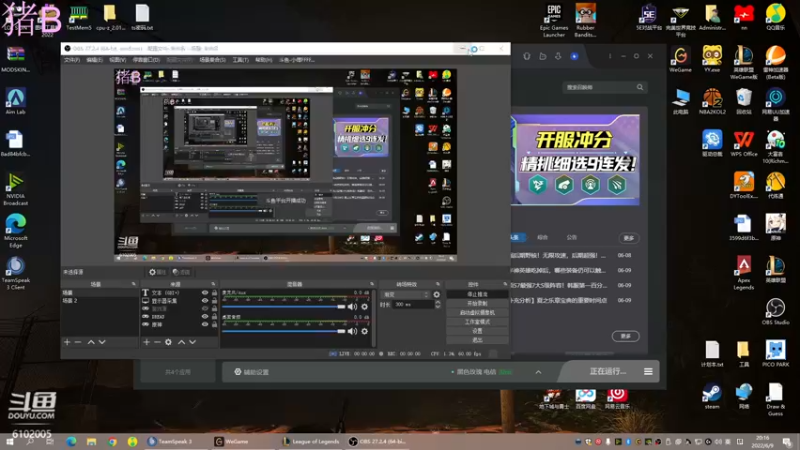Open the hamburger menu beside 正在运行 in WeGame
800x450 pixels.
[x=648, y=371]
